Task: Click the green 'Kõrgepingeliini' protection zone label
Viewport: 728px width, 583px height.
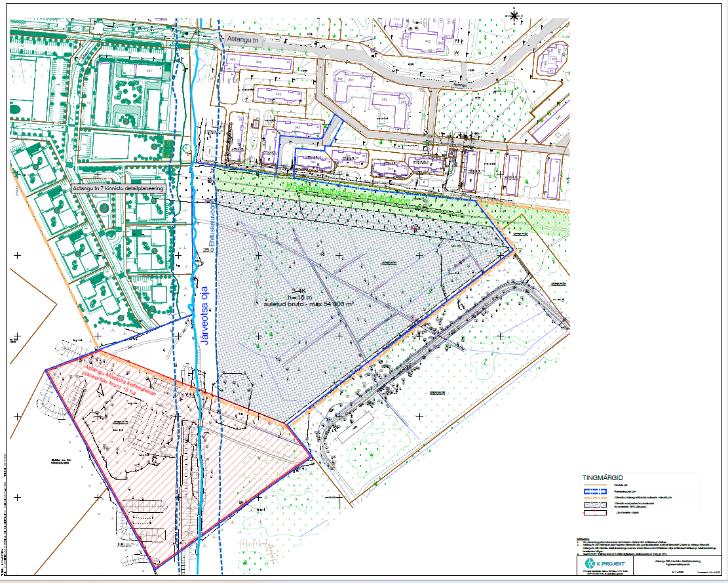Action: tap(351, 195)
